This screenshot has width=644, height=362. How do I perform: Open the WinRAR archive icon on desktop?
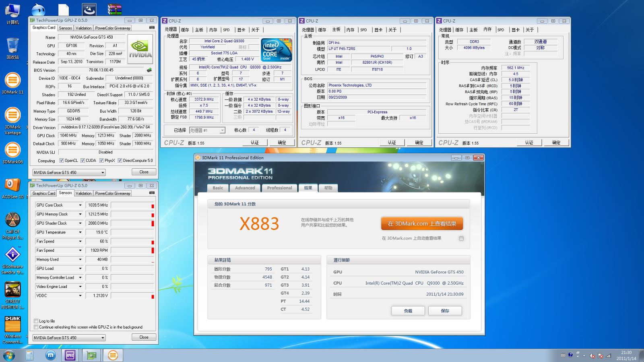click(115, 9)
